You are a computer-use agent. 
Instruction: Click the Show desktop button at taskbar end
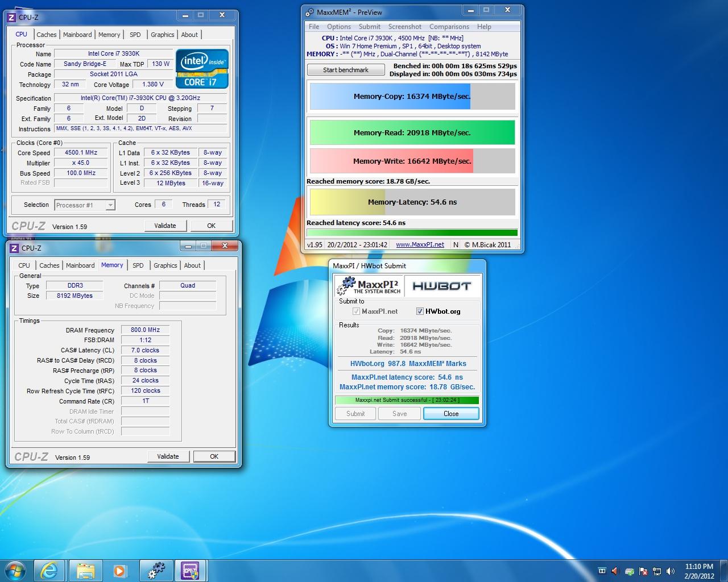(x=723, y=571)
